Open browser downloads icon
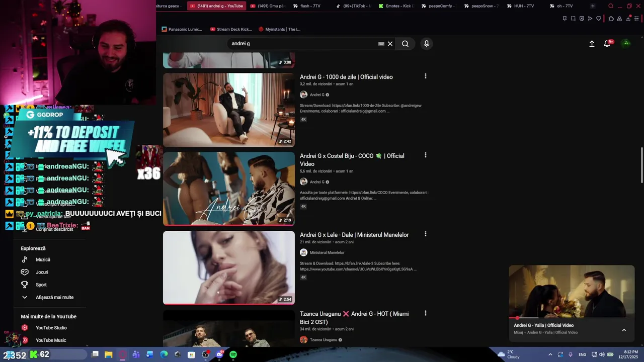This screenshot has height=362, width=644. (628, 19)
